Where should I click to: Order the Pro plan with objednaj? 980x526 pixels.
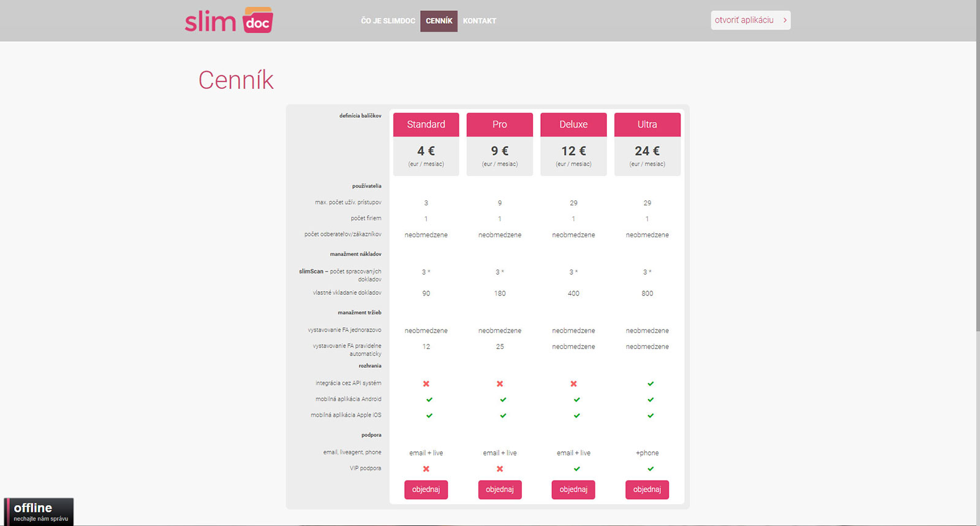tap(500, 489)
